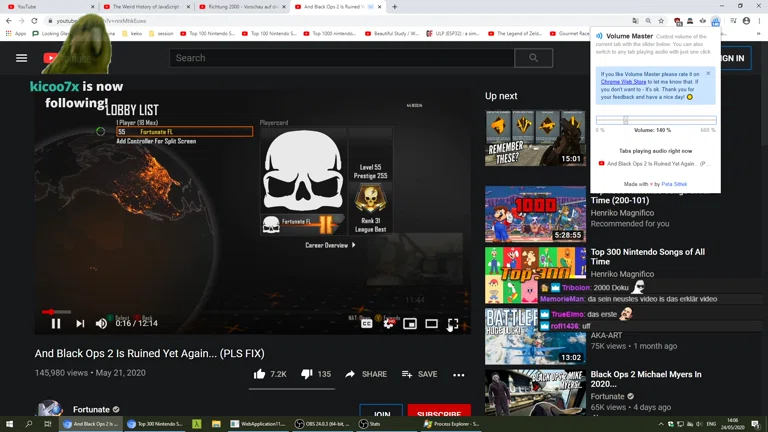Open taskbar search icon
Viewport: 768px width, 432px height.
pos(28,424)
